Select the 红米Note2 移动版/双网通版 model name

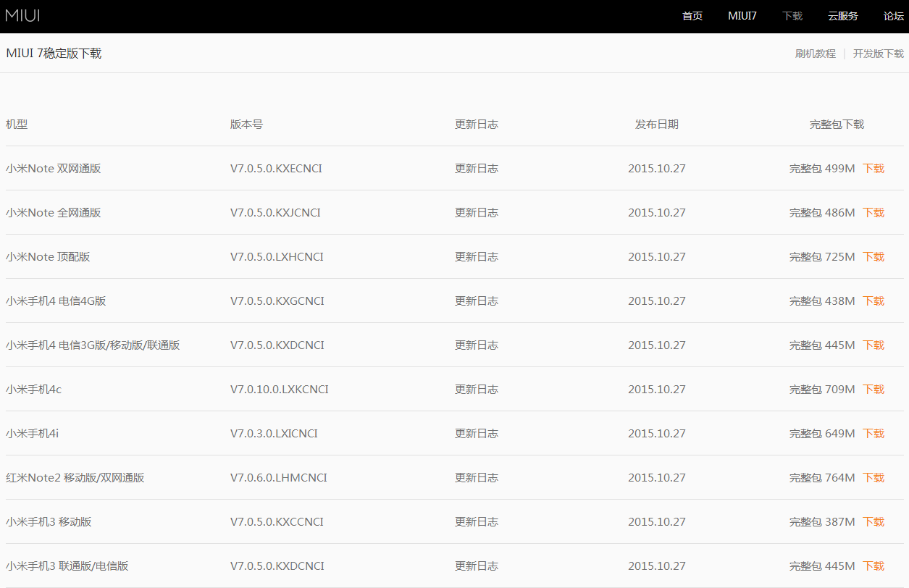point(75,478)
